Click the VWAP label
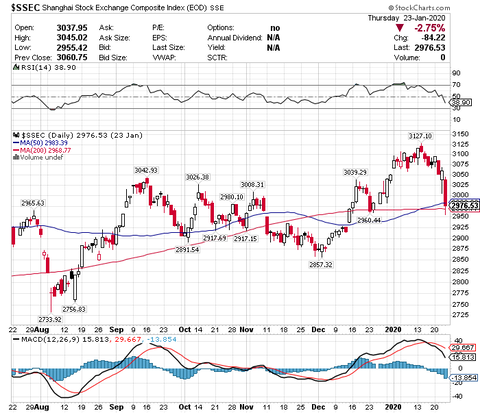Viewport: 480px width, 413px height. (x=164, y=57)
